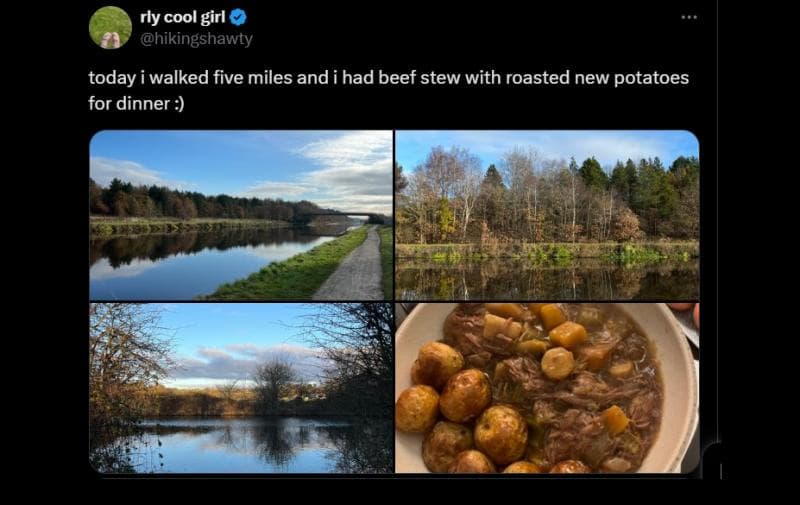Click the blue verified checkmark badge

pos(238,17)
